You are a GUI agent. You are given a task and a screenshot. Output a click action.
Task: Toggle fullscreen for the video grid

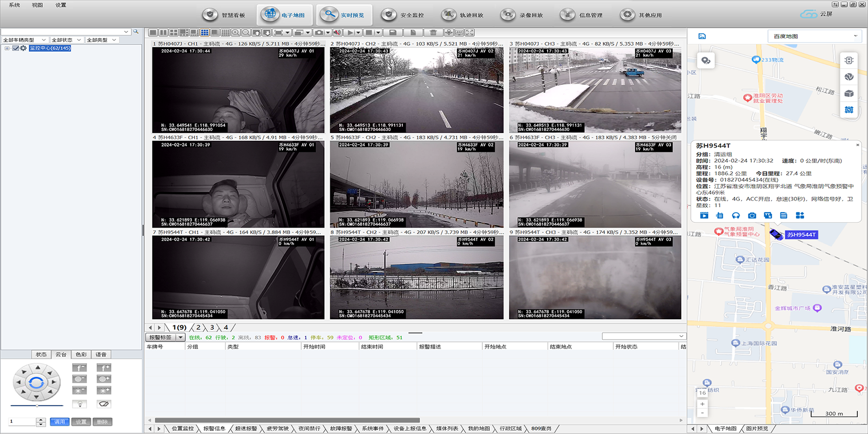click(x=470, y=32)
